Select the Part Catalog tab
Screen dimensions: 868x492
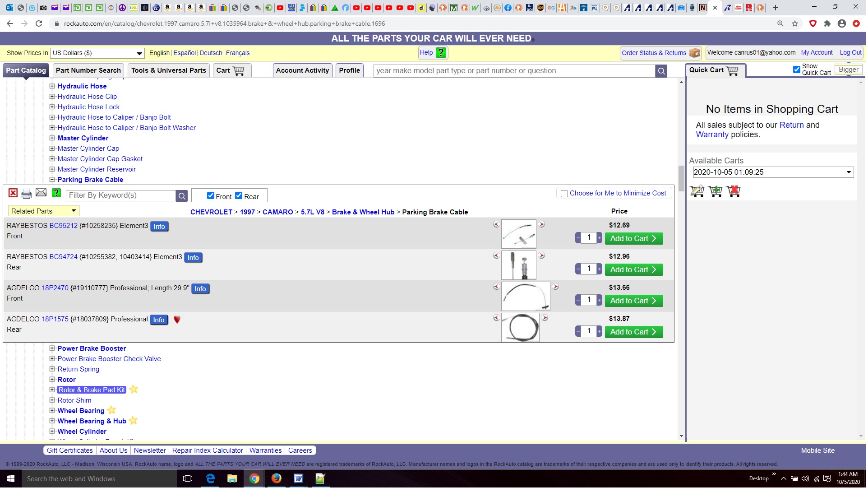26,70
